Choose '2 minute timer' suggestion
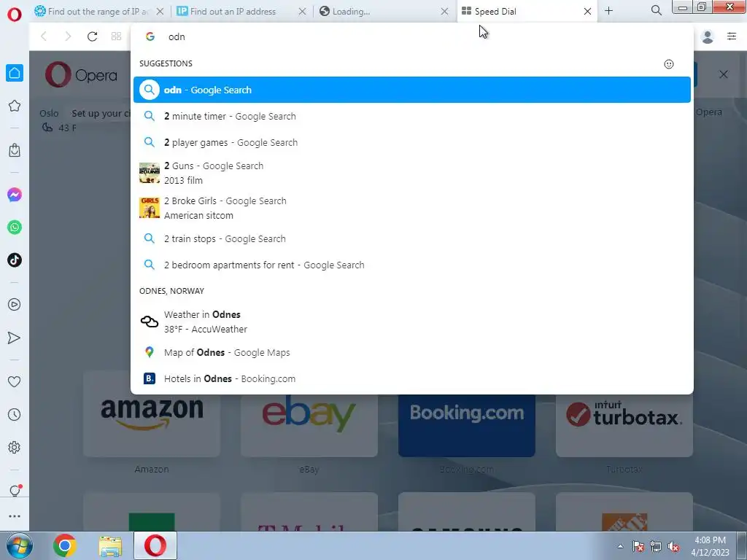This screenshot has height=560, width=747. pos(412,116)
